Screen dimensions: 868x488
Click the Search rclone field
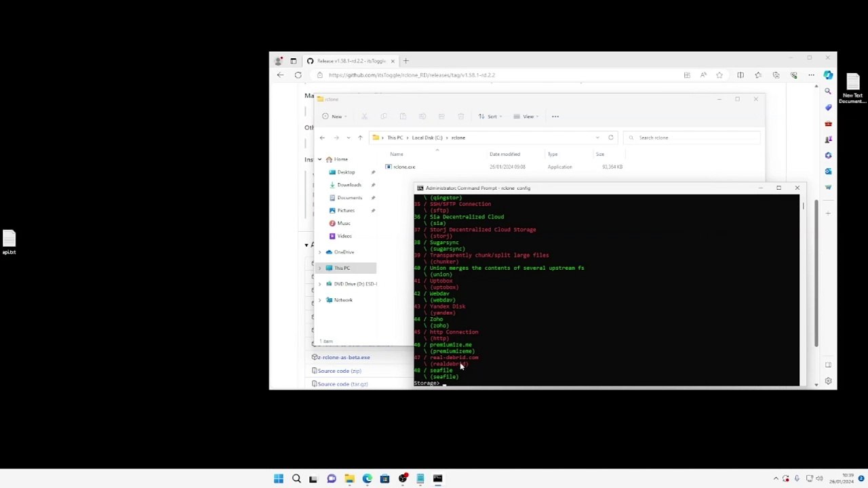point(691,138)
